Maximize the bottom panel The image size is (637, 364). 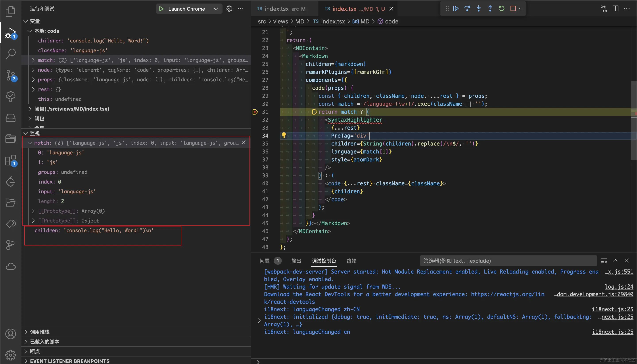(615, 261)
